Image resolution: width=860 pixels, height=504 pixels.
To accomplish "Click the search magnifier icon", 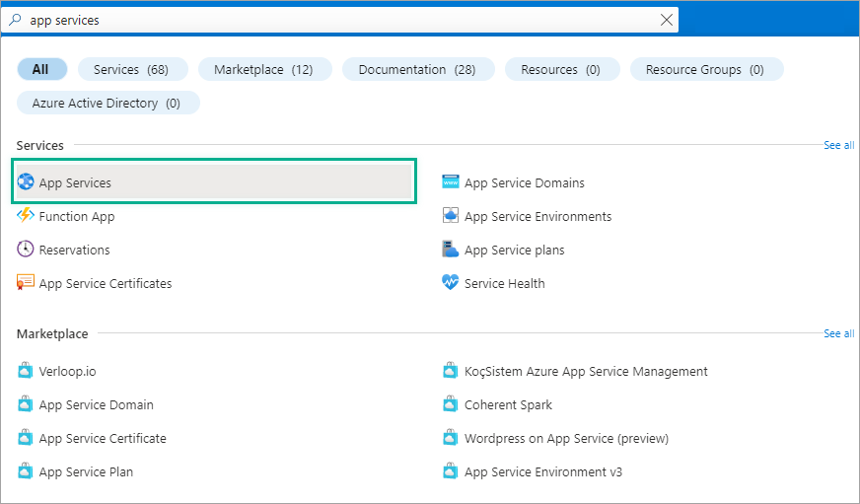I will click(x=15, y=20).
